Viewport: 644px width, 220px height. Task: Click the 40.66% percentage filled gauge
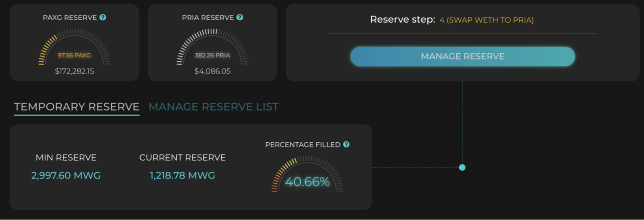(307, 181)
